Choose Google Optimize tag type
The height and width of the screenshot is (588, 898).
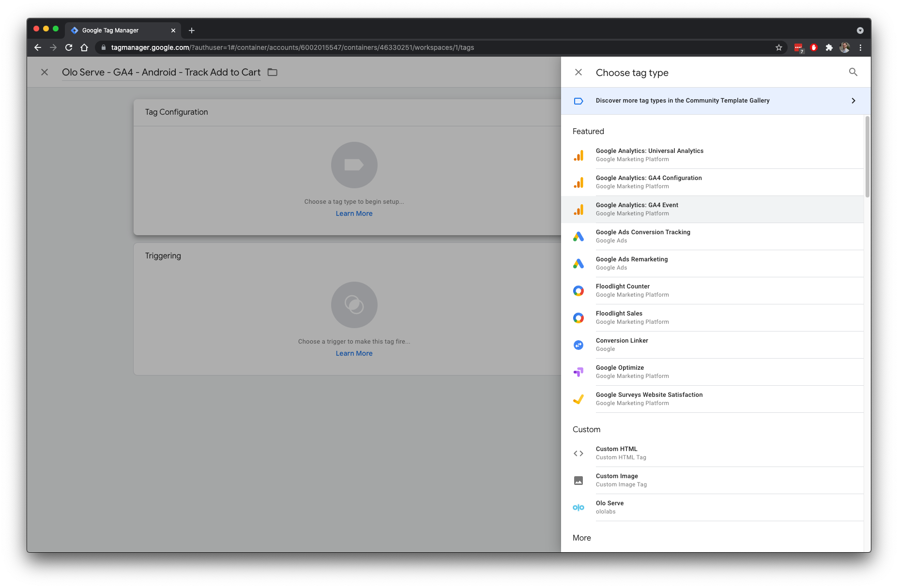pyautogui.click(x=713, y=372)
